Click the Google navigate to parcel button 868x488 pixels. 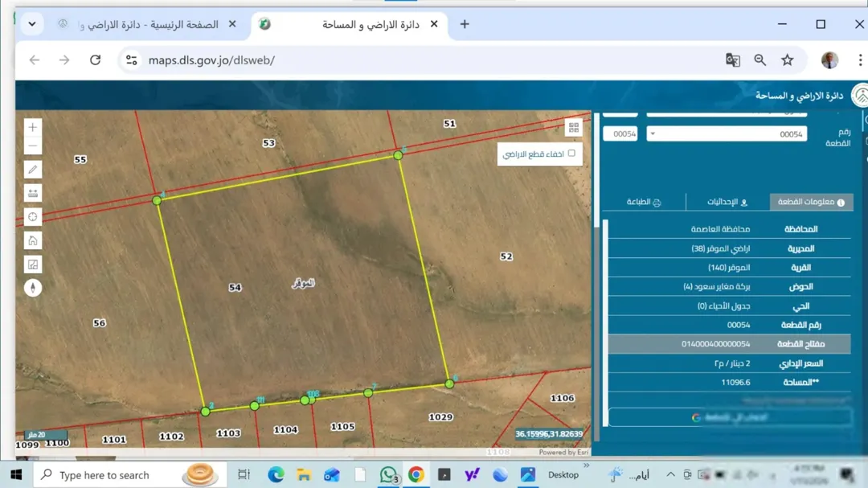pos(730,417)
